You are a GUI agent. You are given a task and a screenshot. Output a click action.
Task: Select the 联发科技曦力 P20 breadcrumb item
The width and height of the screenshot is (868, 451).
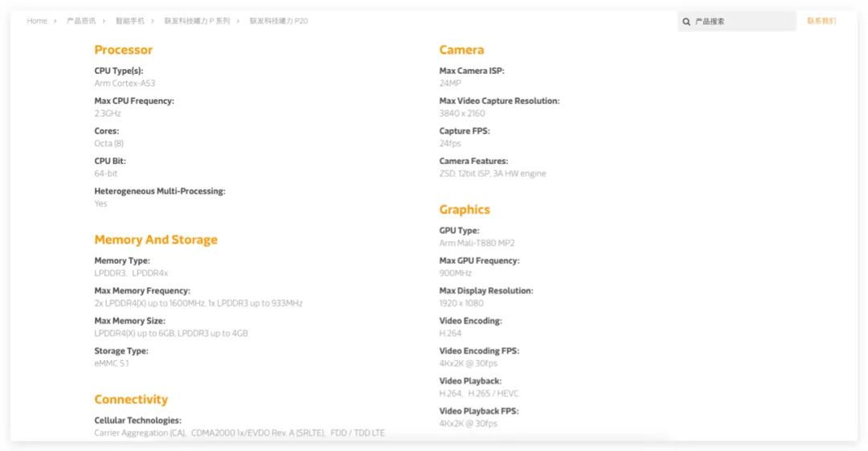coord(279,21)
